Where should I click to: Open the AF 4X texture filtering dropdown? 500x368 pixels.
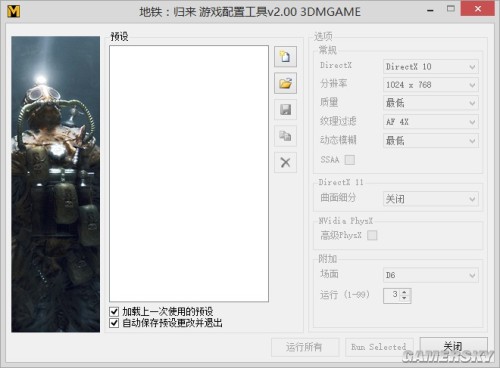pos(431,122)
